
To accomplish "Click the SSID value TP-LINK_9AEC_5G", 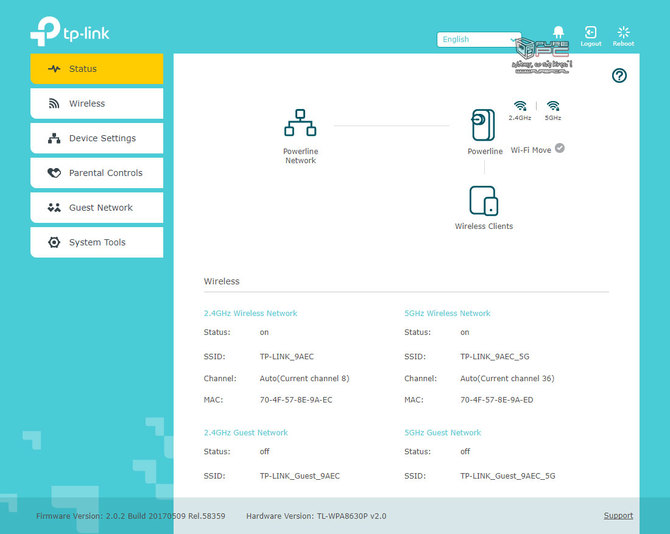I will click(495, 356).
